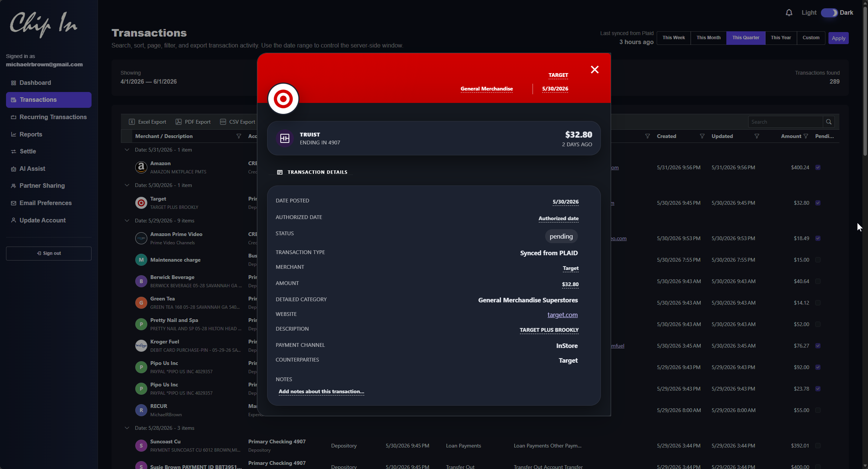The height and width of the screenshot is (469, 868).
Task: Click the Transaction Details section icon
Action: [x=280, y=172]
